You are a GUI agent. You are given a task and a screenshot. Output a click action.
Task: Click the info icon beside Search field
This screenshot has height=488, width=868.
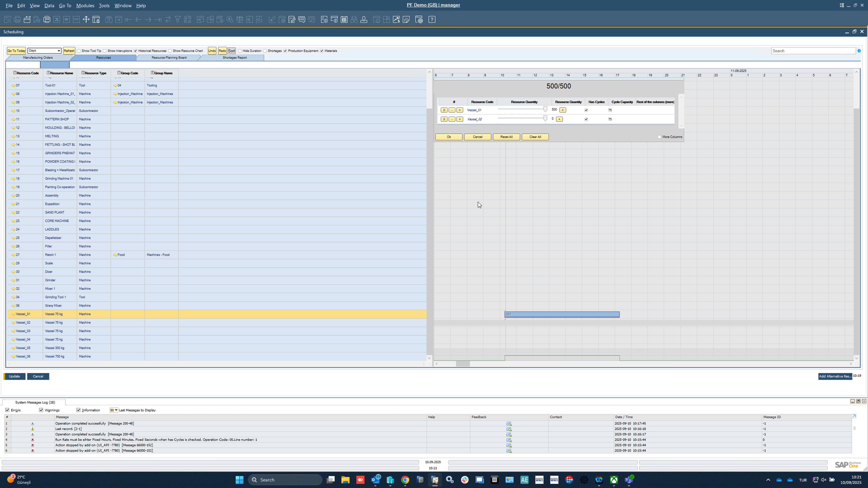[x=859, y=51]
